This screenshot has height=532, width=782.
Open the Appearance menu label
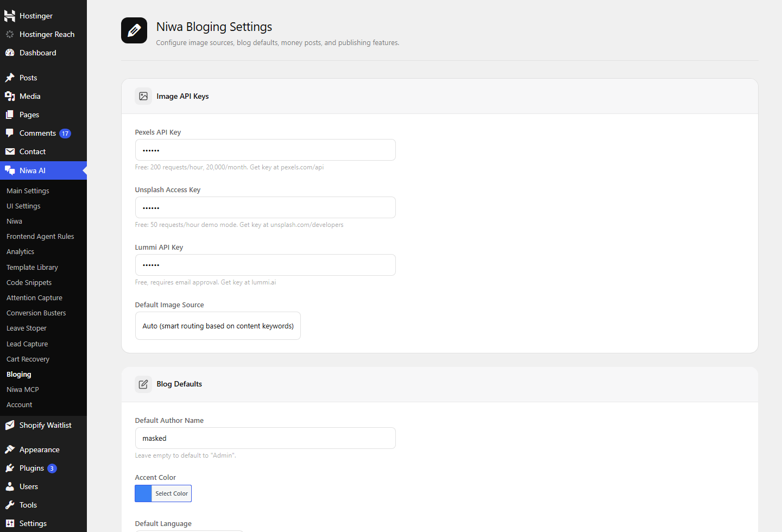click(x=39, y=449)
